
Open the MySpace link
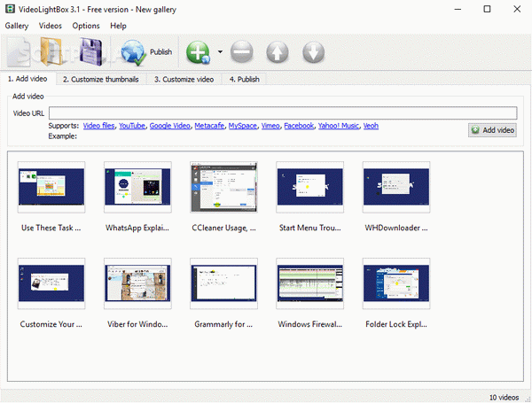(x=243, y=126)
